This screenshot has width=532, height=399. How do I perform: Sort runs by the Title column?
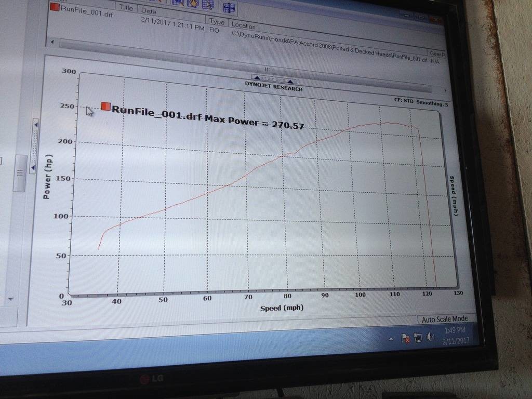pos(126,7)
